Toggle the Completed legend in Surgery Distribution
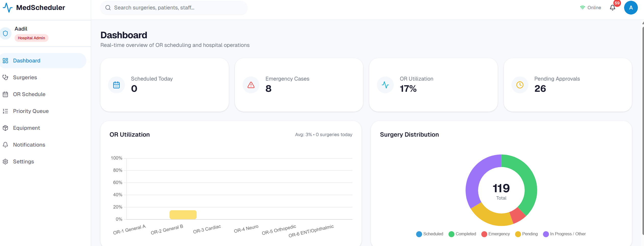 point(462,234)
